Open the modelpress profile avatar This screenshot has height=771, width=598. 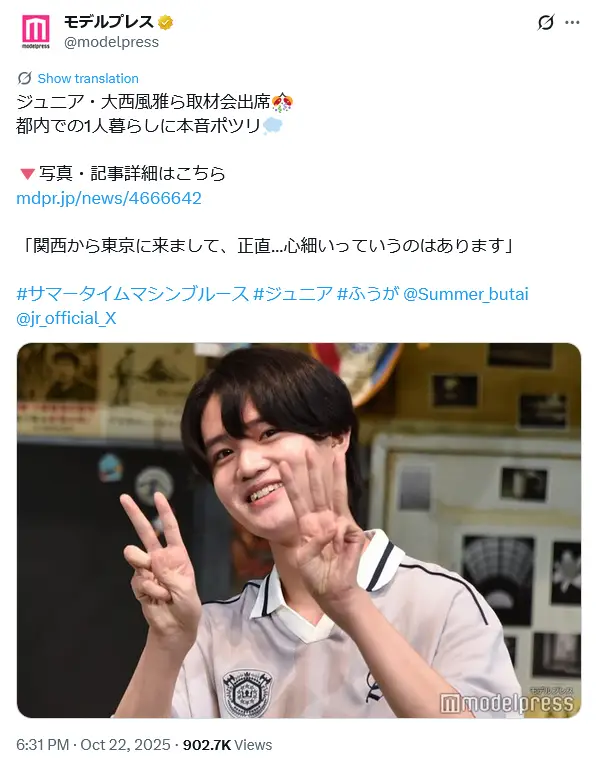click(x=36, y=31)
